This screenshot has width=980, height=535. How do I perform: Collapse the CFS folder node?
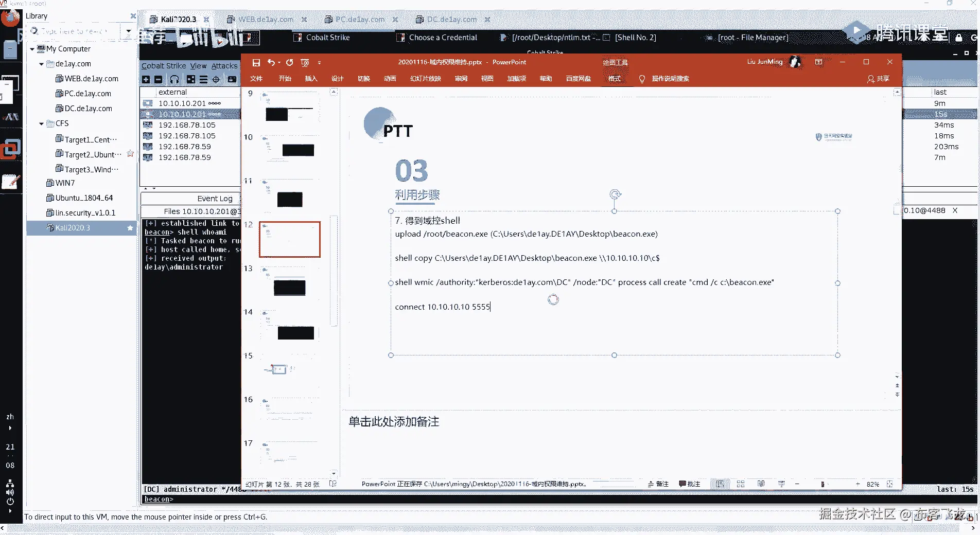point(41,124)
